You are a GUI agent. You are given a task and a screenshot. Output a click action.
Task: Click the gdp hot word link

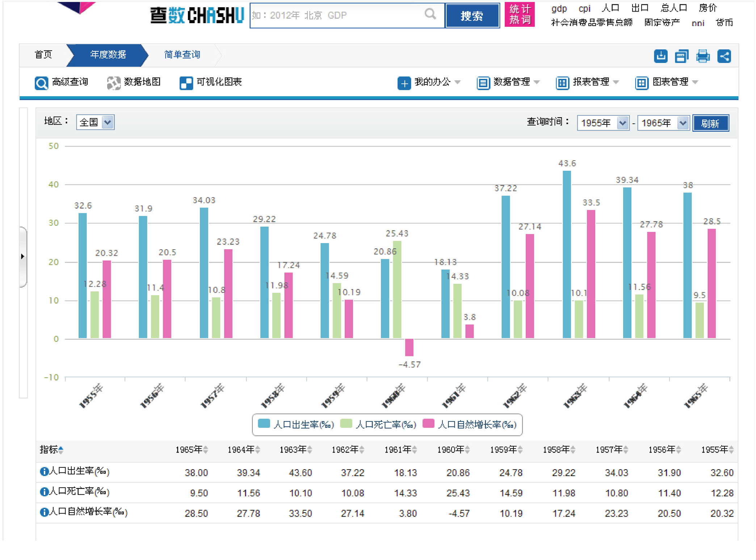coord(559,8)
